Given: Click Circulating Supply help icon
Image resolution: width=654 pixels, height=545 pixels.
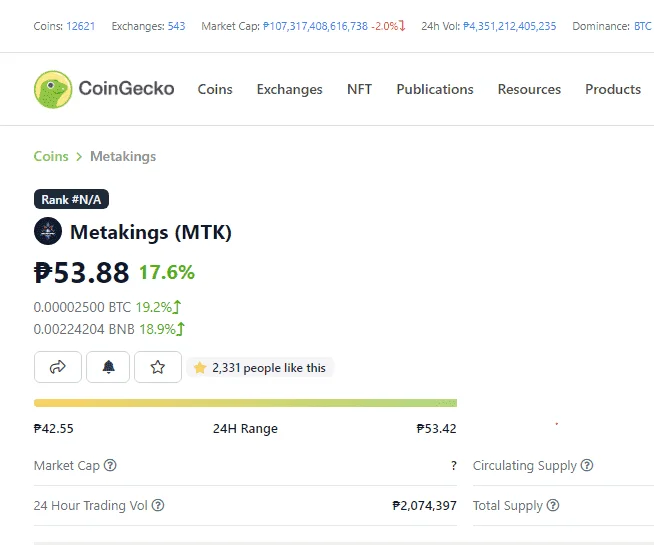Looking at the screenshot, I should click(x=587, y=465).
